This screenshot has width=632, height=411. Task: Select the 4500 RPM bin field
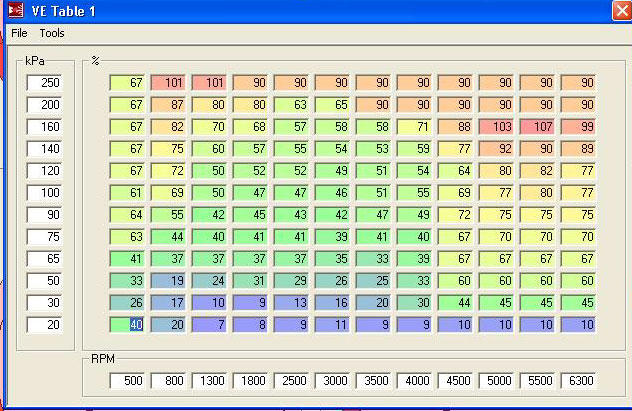pyautogui.click(x=455, y=381)
